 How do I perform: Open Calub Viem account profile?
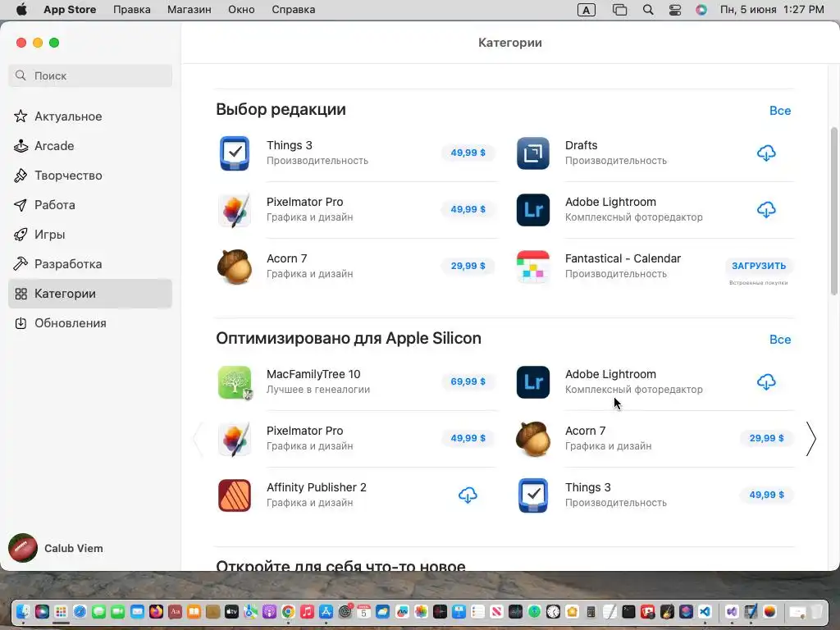pyautogui.click(x=56, y=548)
